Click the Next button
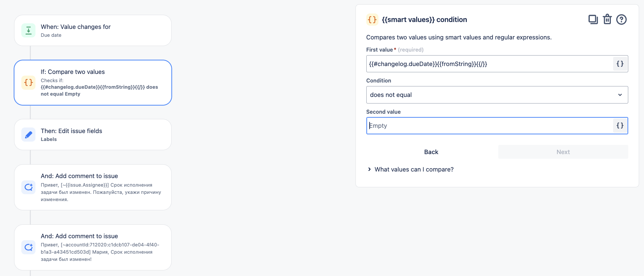 (563, 152)
